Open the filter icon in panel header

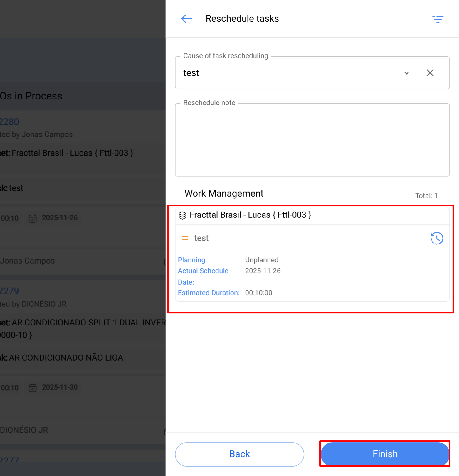[x=438, y=19]
